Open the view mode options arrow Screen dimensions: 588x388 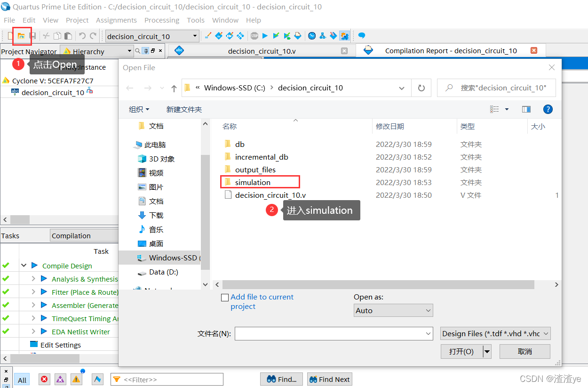tap(507, 109)
